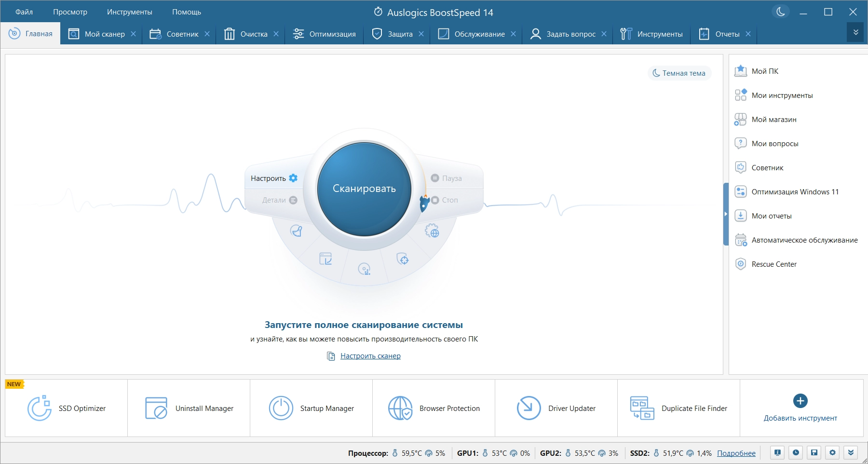This screenshot has width=868, height=464.
Task: Select the broom cleanup category icon under the dial
Action: 296,231
